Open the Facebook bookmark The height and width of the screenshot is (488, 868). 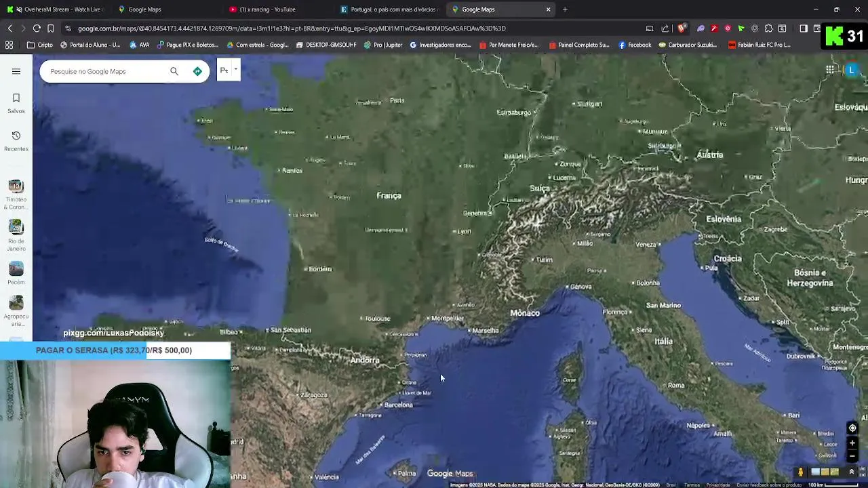click(x=635, y=45)
